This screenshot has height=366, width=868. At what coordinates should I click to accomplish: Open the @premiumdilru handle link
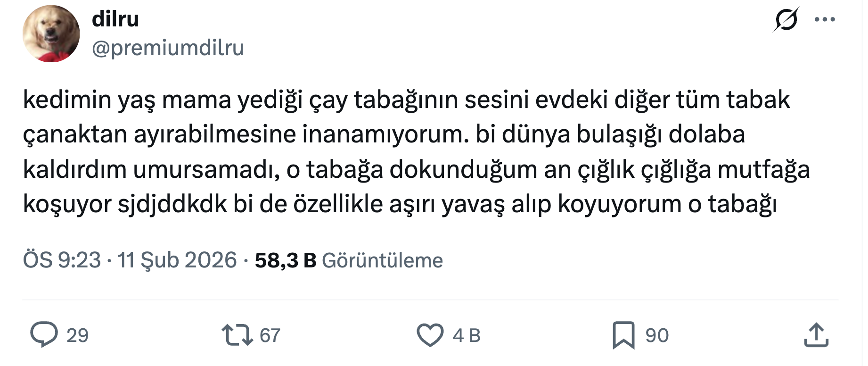(x=168, y=48)
